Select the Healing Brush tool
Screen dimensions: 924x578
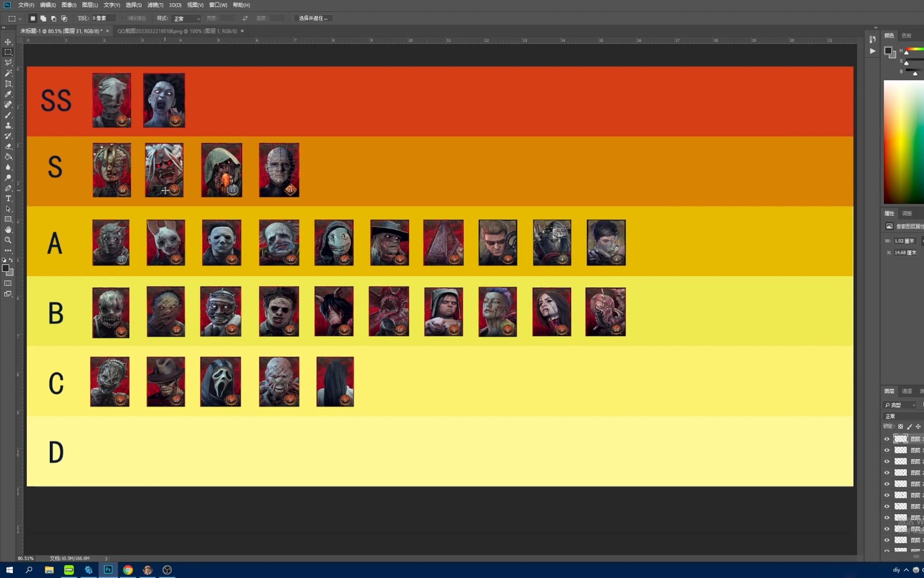[x=8, y=104]
